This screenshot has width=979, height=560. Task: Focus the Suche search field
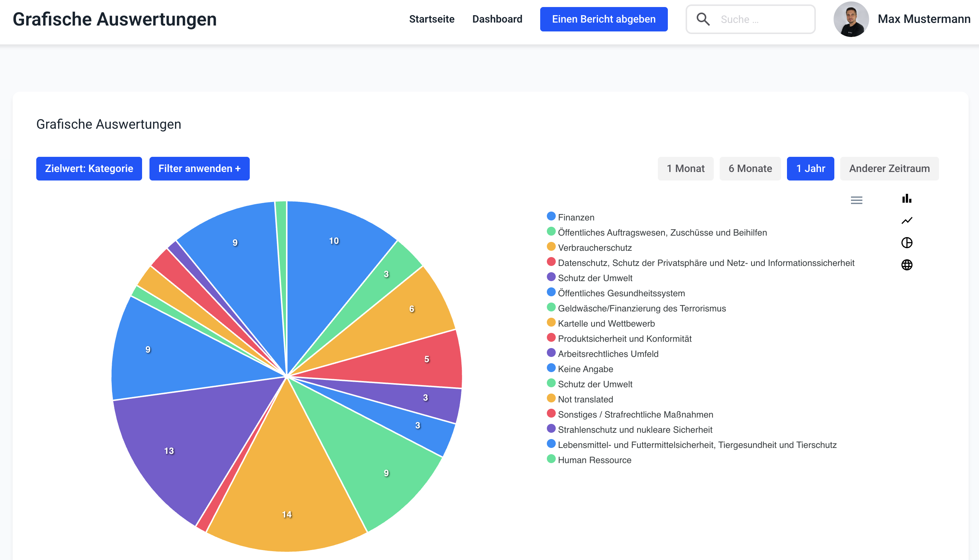[762, 19]
